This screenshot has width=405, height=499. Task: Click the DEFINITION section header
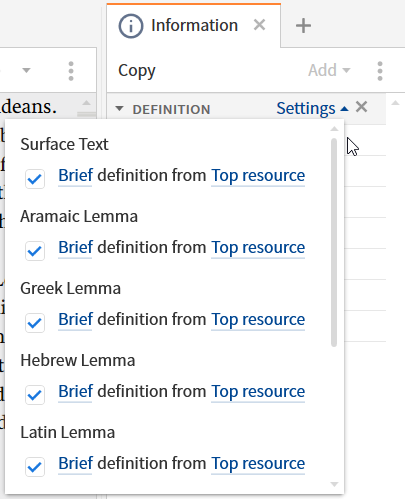pos(171,109)
